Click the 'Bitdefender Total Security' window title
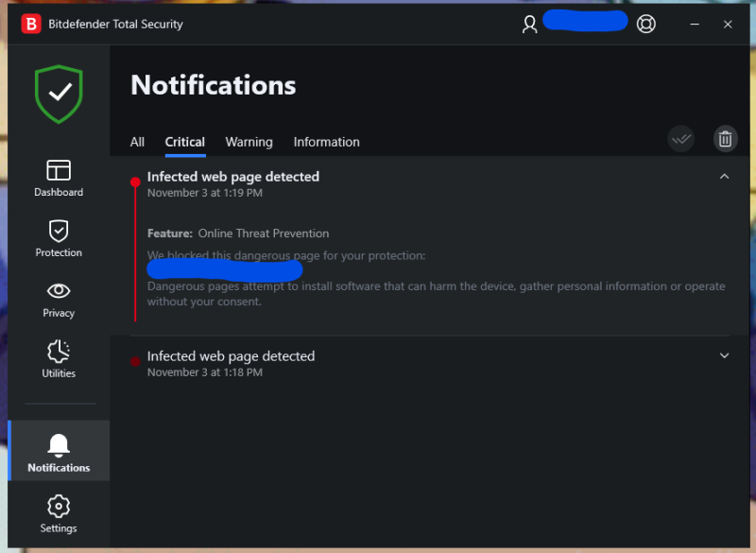756x553 pixels. [x=115, y=25]
